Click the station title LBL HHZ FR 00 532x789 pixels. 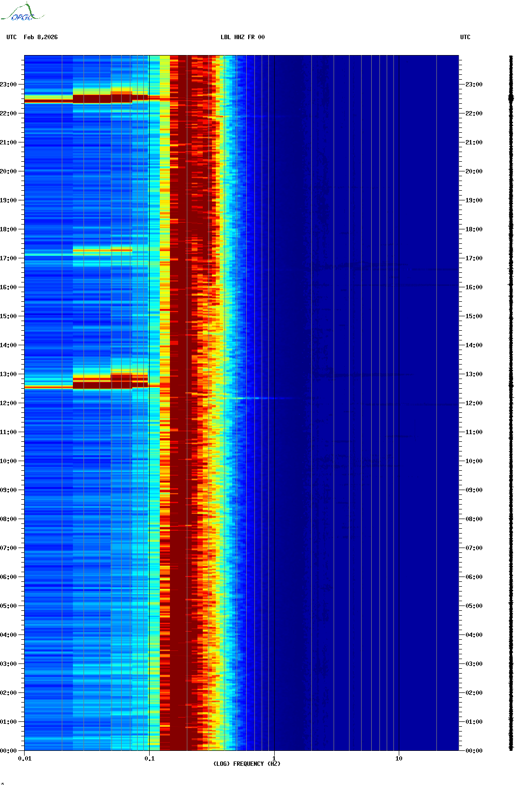click(x=242, y=37)
